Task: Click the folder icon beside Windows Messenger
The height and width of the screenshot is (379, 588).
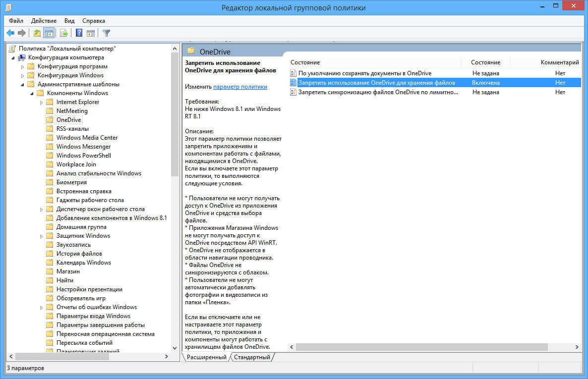Action: coord(50,147)
